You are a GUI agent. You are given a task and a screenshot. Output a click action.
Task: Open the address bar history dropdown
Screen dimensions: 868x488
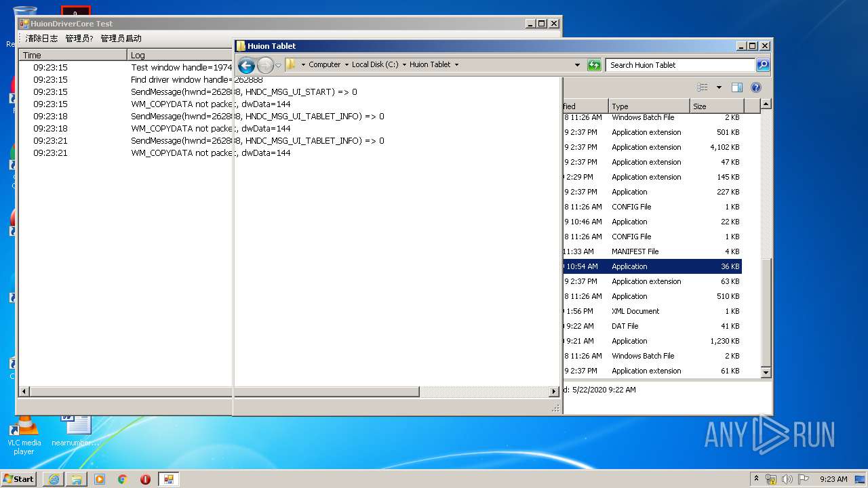577,65
